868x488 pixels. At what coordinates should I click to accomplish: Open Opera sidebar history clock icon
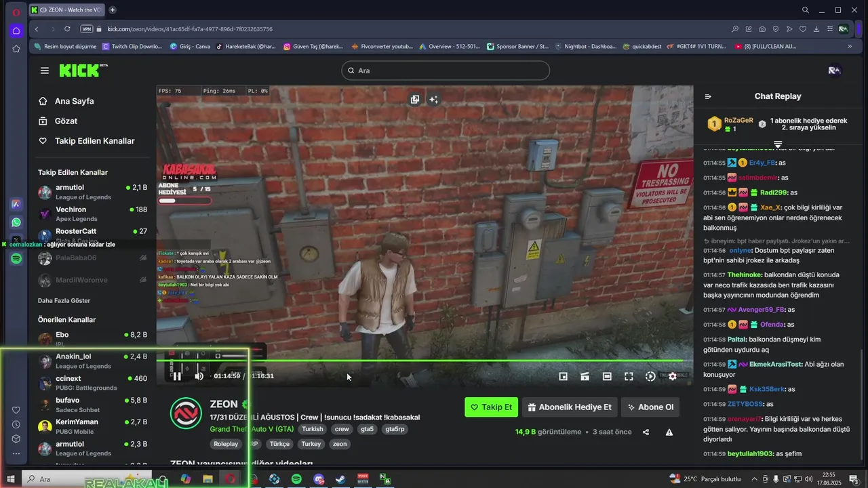pyautogui.click(x=16, y=424)
